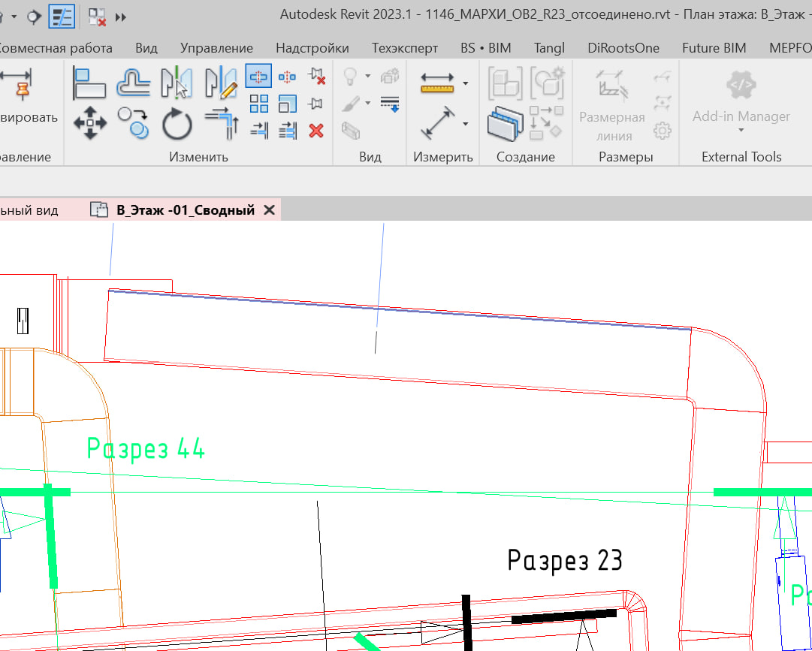Select Trim/Extend to Corner tool
This screenshot has height=651, width=812.
[222, 123]
